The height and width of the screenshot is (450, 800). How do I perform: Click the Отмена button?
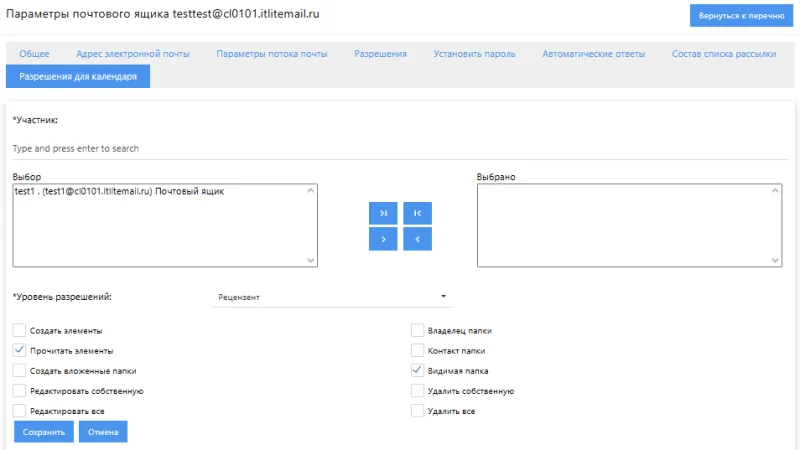[x=103, y=432]
